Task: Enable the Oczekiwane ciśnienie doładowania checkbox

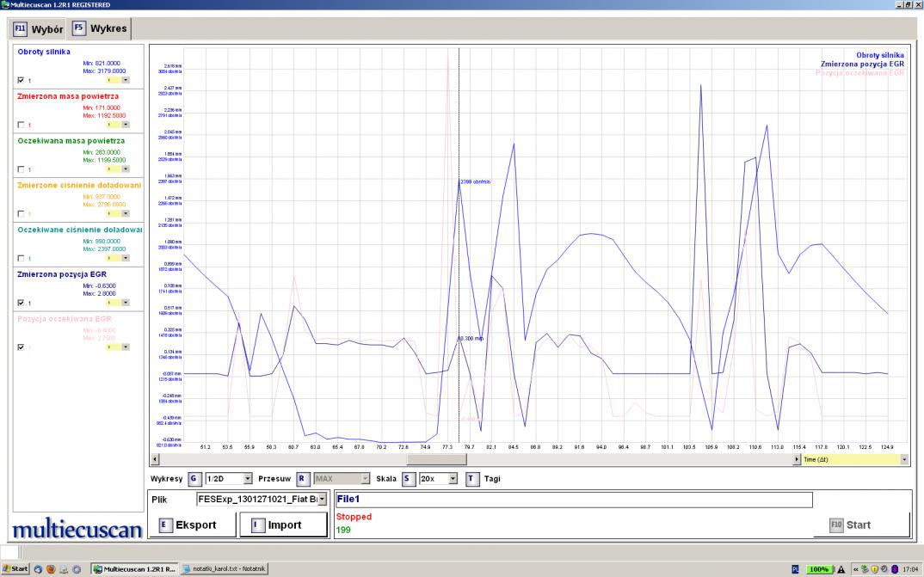Action: click(x=22, y=258)
